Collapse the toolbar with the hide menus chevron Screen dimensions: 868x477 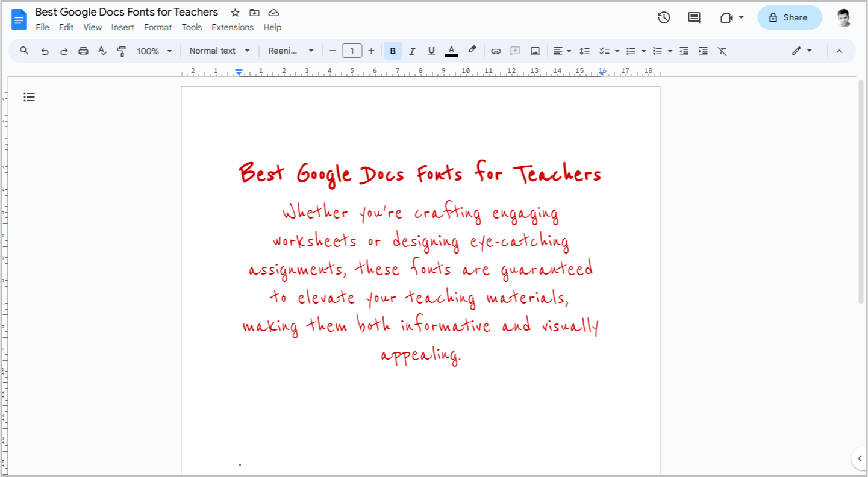840,51
